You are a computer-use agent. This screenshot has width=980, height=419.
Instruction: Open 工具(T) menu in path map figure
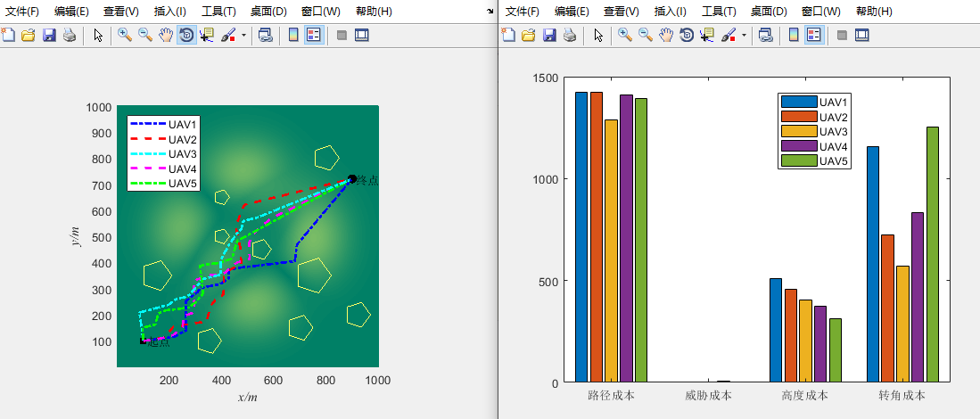[219, 12]
